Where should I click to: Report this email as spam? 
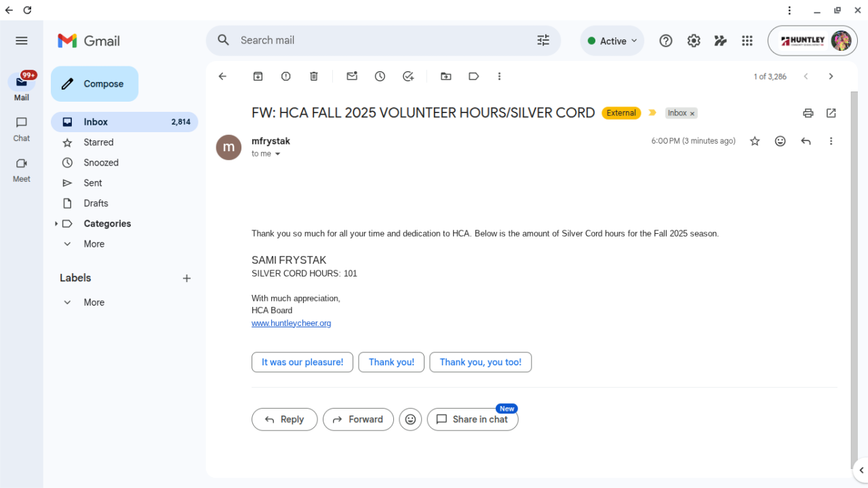click(286, 77)
